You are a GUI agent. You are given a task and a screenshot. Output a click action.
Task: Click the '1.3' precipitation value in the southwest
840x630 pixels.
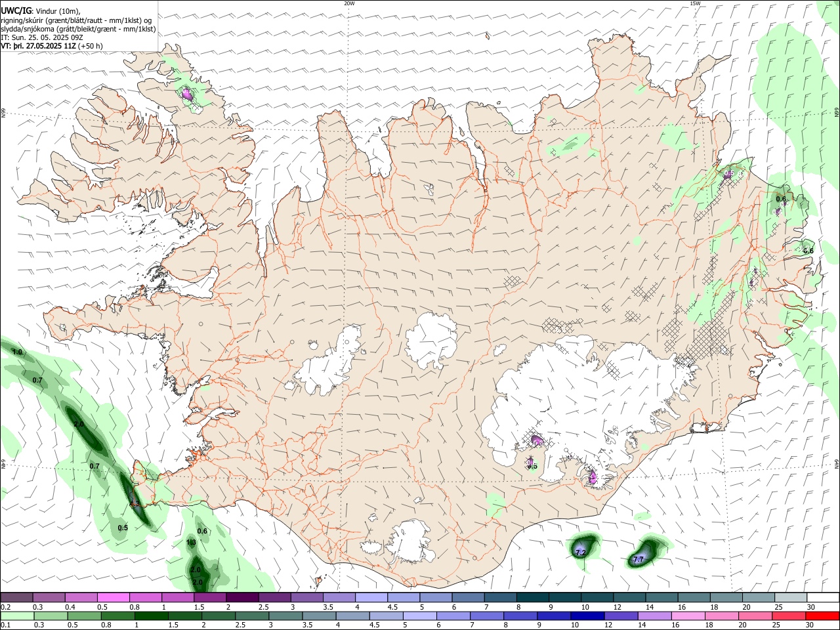(191, 543)
